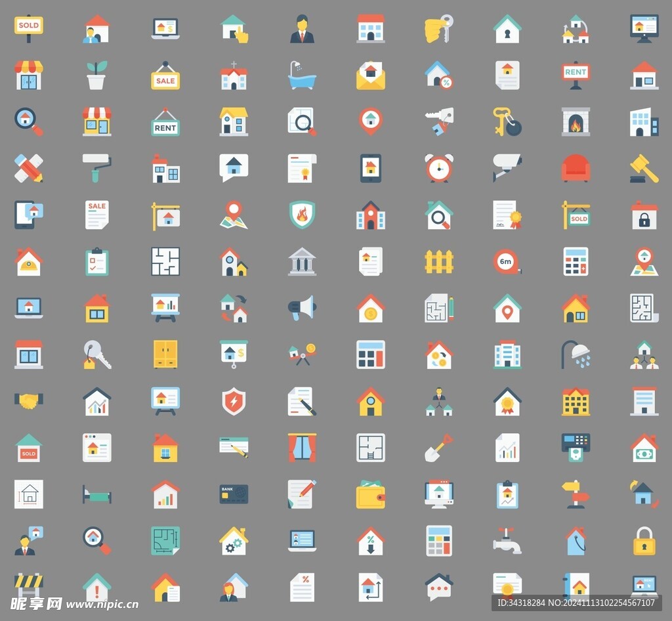The height and width of the screenshot is (621, 672).
Task: Choose the house with keyhole icon
Action: (507, 29)
